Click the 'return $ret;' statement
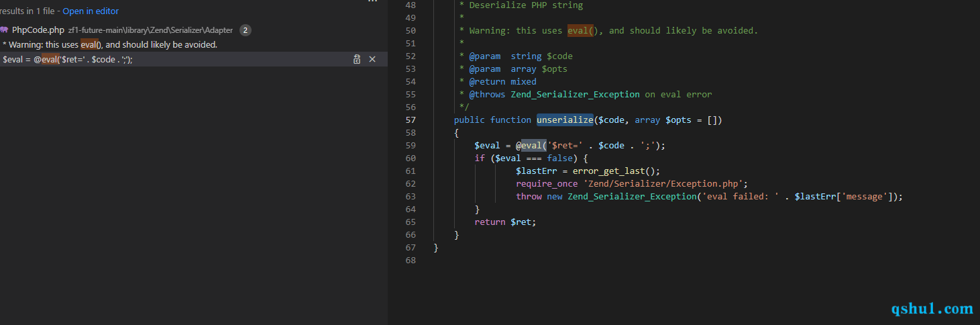The width and height of the screenshot is (980, 325). [505, 222]
